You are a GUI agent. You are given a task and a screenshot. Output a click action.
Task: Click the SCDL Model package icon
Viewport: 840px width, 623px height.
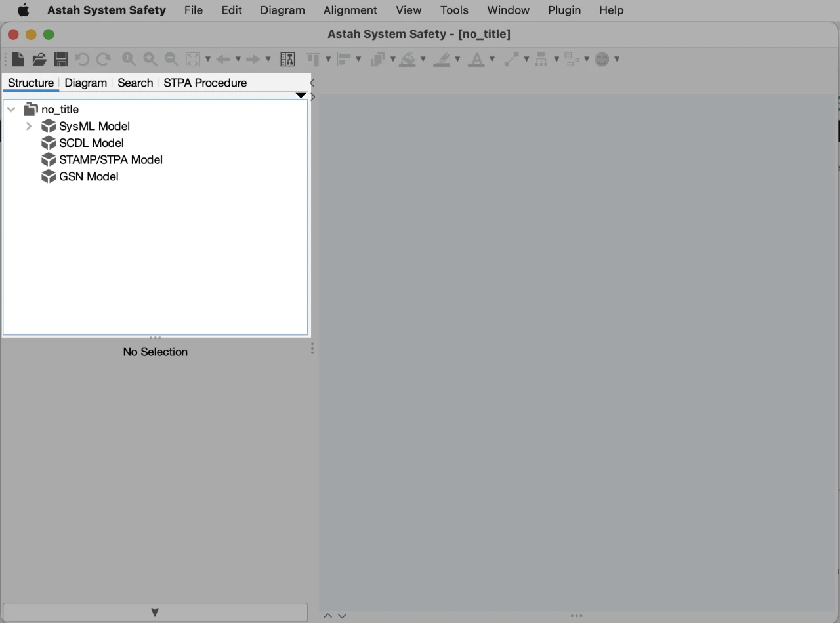click(x=49, y=143)
